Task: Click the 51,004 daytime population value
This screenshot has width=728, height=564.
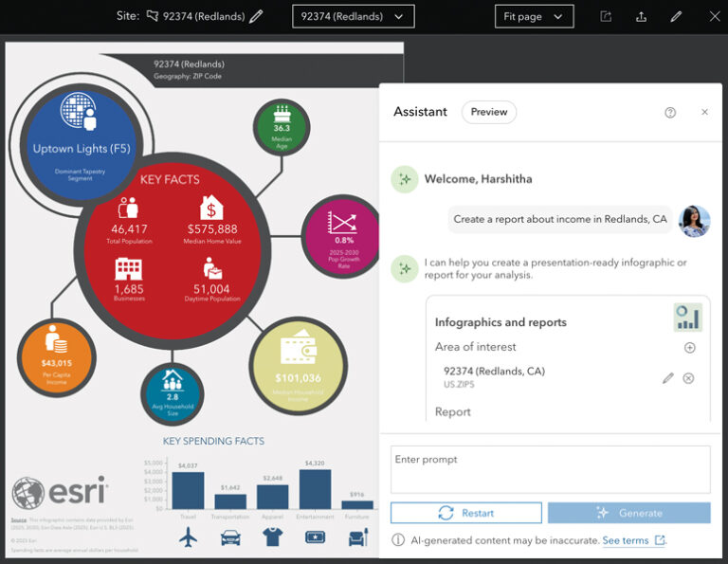Action: 211,289
